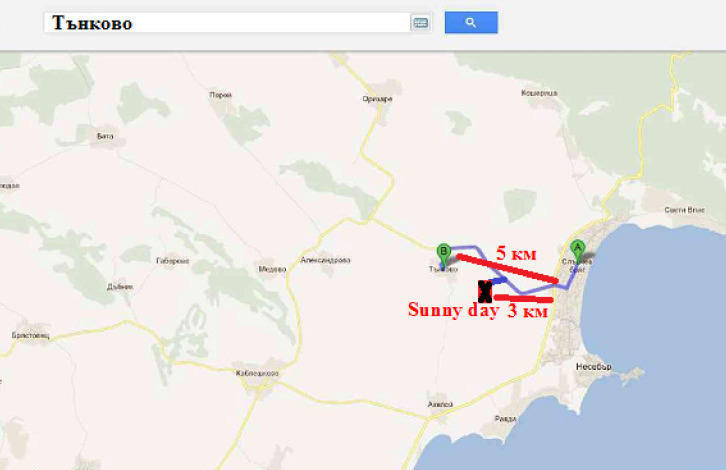This screenshot has width=726, height=470.
Task: Click the blue search magnifier button
Action: pyautogui.click(x=471, y=22)
